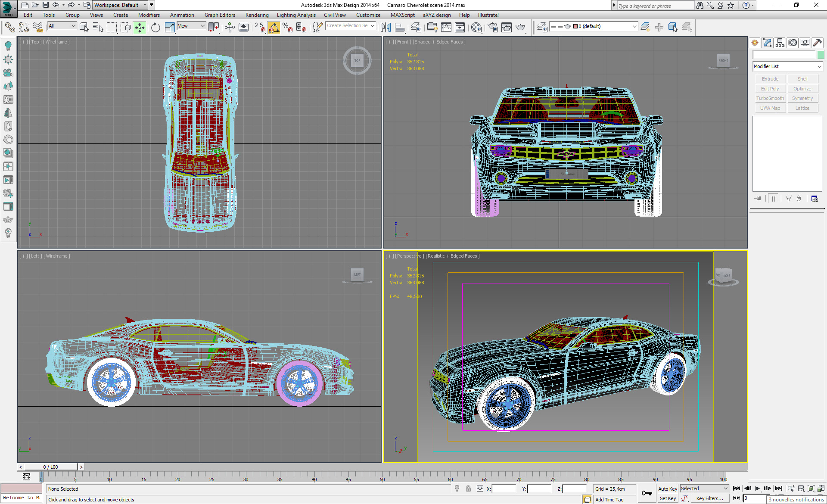Image resolution: width=827 pixels, height=504 pixels.
Task: Toggle the selection lock padlock
Action: [468, 488]
